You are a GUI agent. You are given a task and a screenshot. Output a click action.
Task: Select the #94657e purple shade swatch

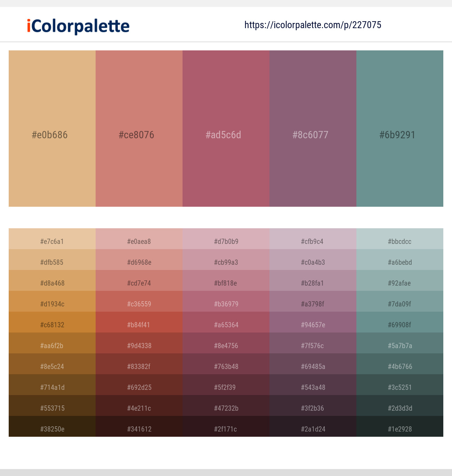point(313,322)
